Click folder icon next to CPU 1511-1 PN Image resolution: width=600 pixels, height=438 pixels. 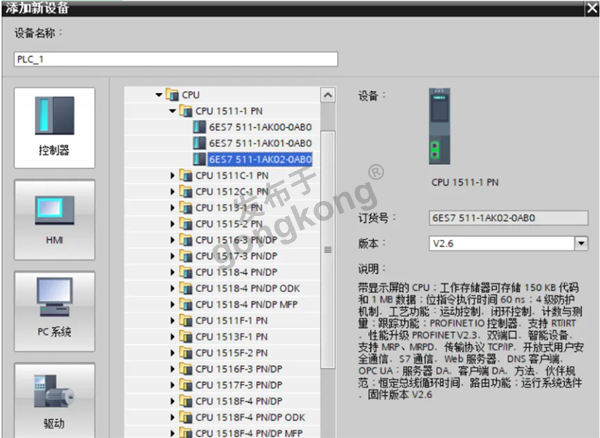[186, 111]
